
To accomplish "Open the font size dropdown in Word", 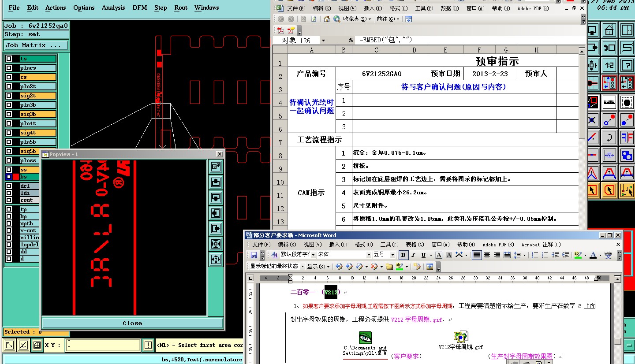I will (x=393, y=255).
